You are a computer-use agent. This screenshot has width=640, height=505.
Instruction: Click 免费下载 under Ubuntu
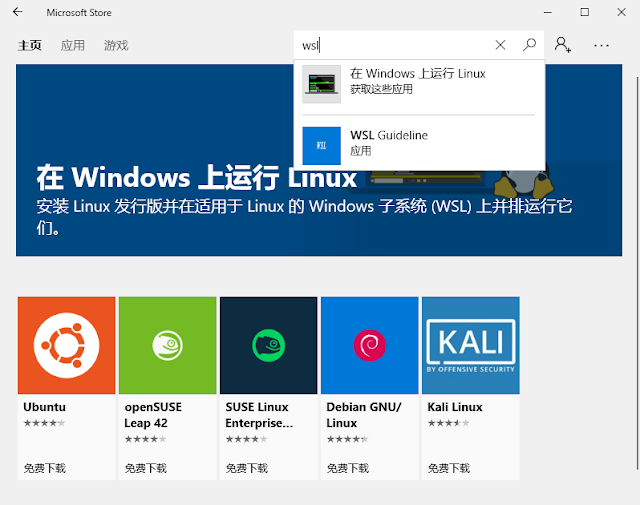click(44, 468)
